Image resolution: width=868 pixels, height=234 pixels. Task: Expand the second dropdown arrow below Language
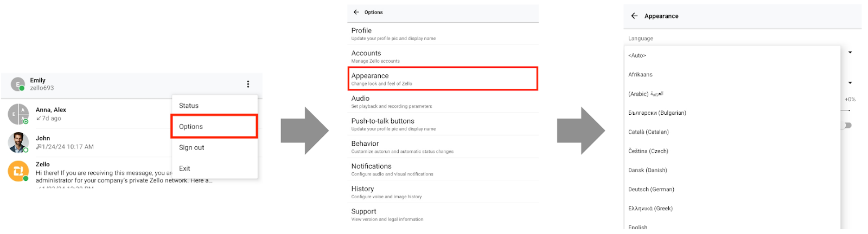pos(850,83)
